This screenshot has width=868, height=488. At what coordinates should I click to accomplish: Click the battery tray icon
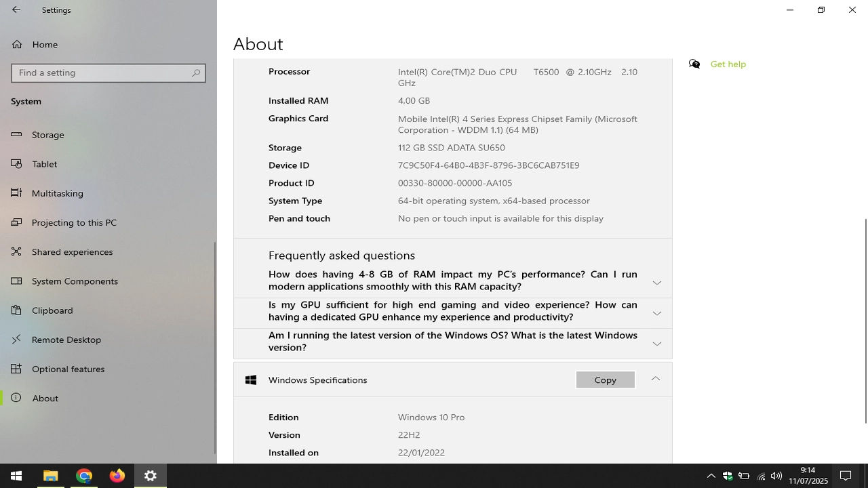(744, 476)
